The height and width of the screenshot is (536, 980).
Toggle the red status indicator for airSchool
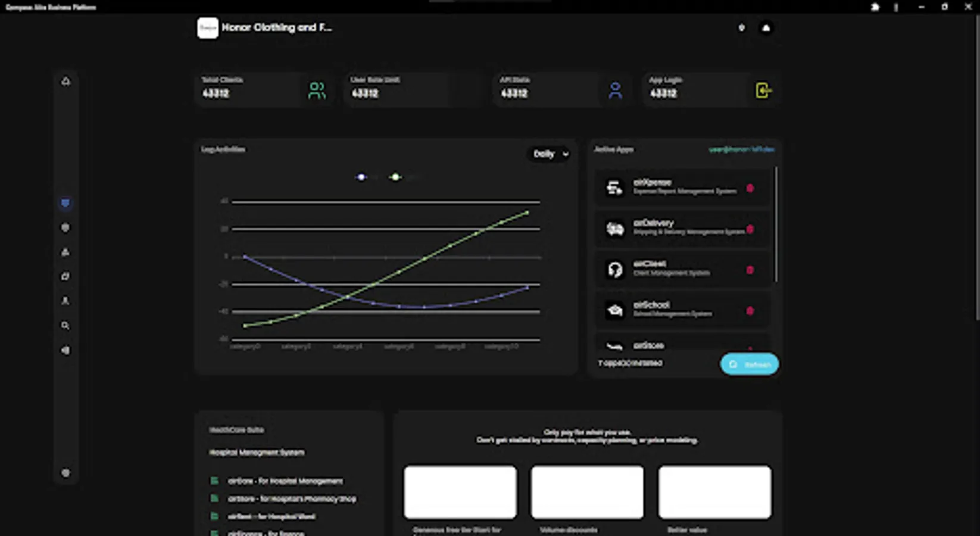pos(750,311)
